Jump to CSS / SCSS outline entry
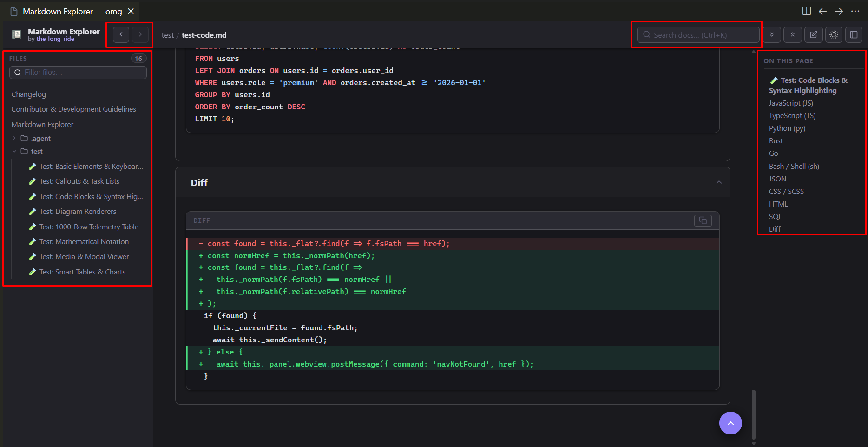This screenshot has height=447, width=868. [786, 192]
